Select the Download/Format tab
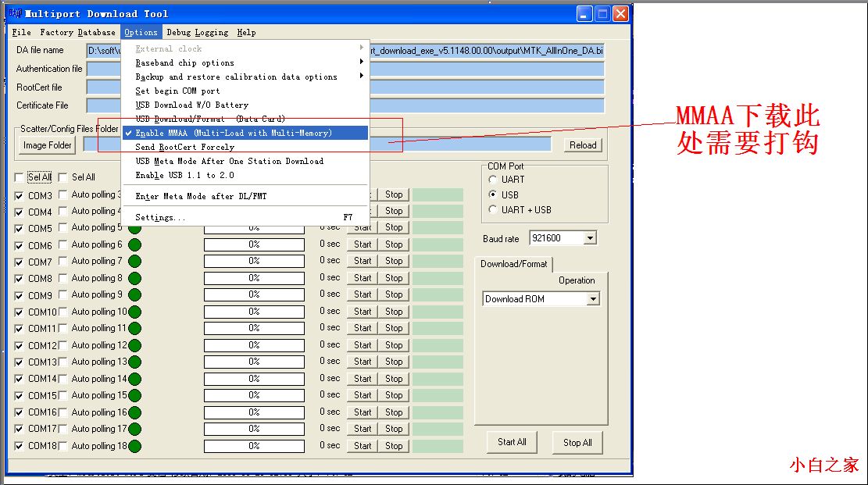 point(514,264)
